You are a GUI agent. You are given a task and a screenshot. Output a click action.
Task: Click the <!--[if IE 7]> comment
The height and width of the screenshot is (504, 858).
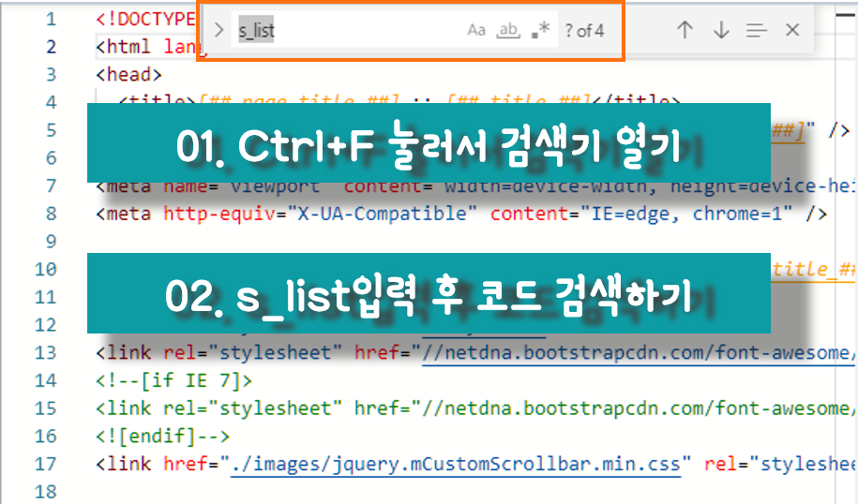coord(174,380)
